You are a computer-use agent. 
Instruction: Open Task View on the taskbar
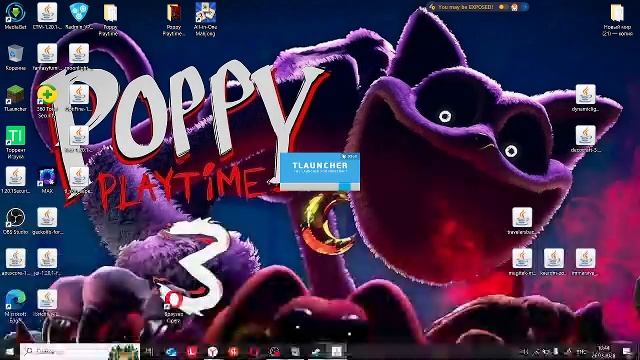[149, 351]
